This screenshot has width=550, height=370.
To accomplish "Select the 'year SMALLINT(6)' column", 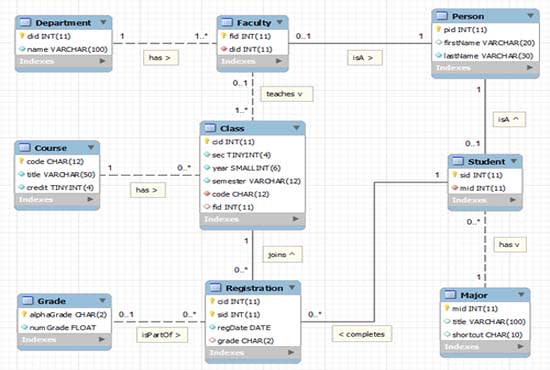I will pos(253,168).
